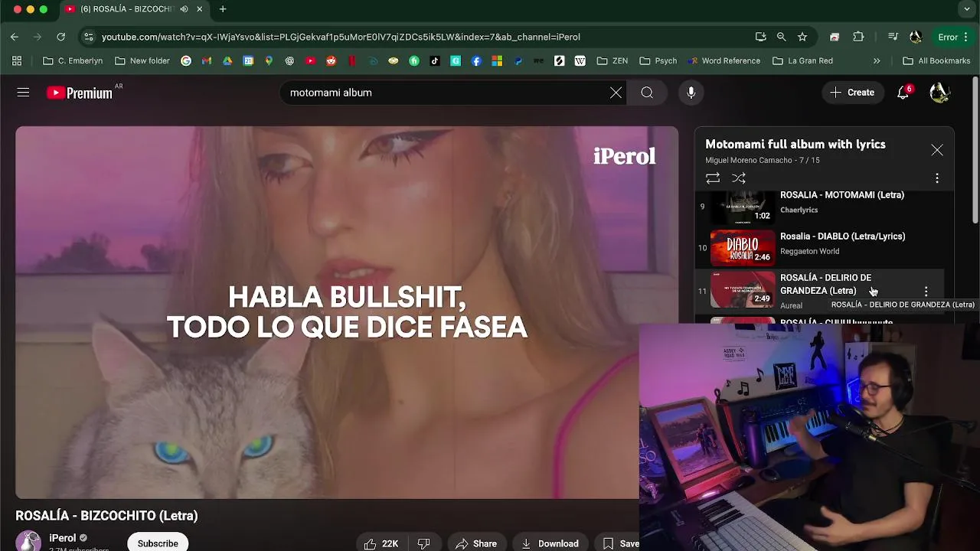
Task: Open Reddit bookmark icon
Action: click(331, 60)
